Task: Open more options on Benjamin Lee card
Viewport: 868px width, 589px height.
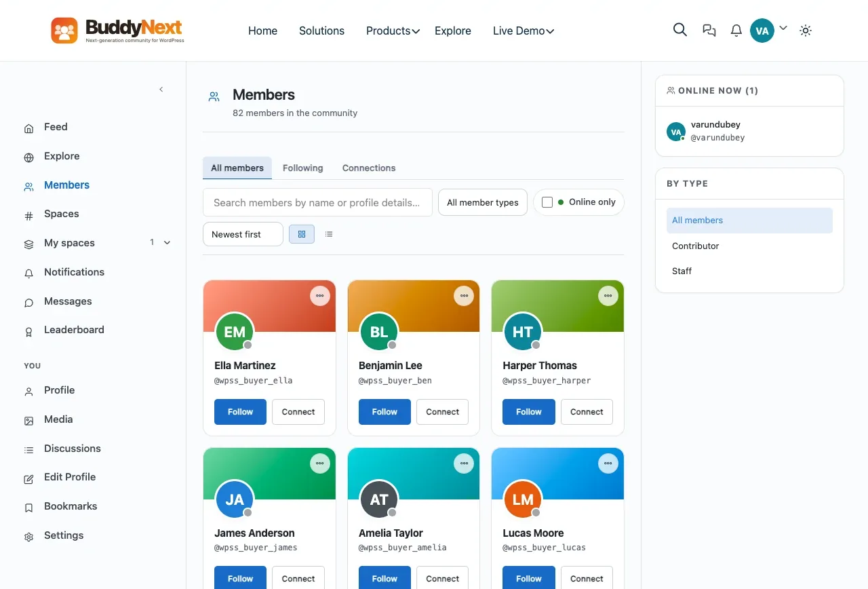Action: [464, 296]
